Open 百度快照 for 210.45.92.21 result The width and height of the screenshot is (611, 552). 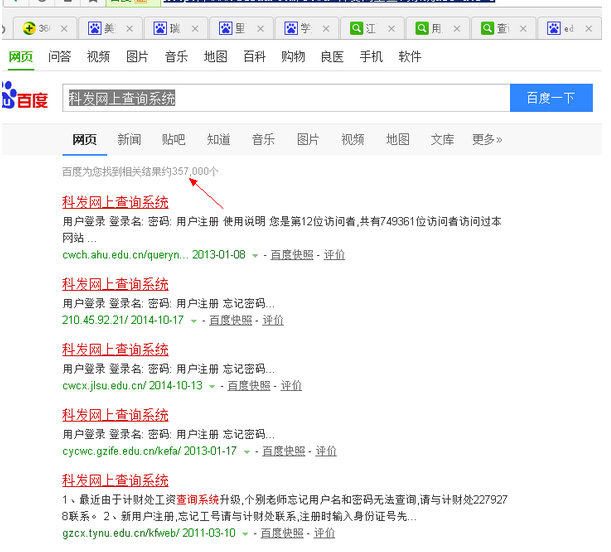coord(231,320)
